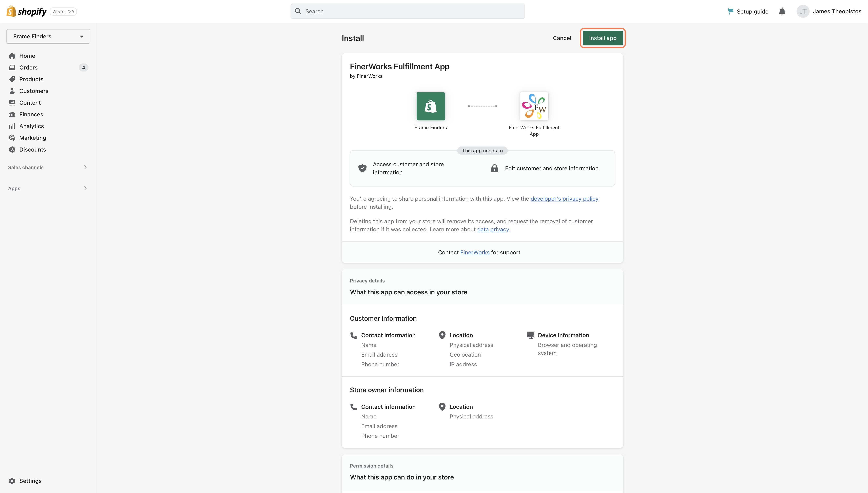Click the Setup guide flag icon
Viewport: 868px width, 493px height.
coord(731,12)
